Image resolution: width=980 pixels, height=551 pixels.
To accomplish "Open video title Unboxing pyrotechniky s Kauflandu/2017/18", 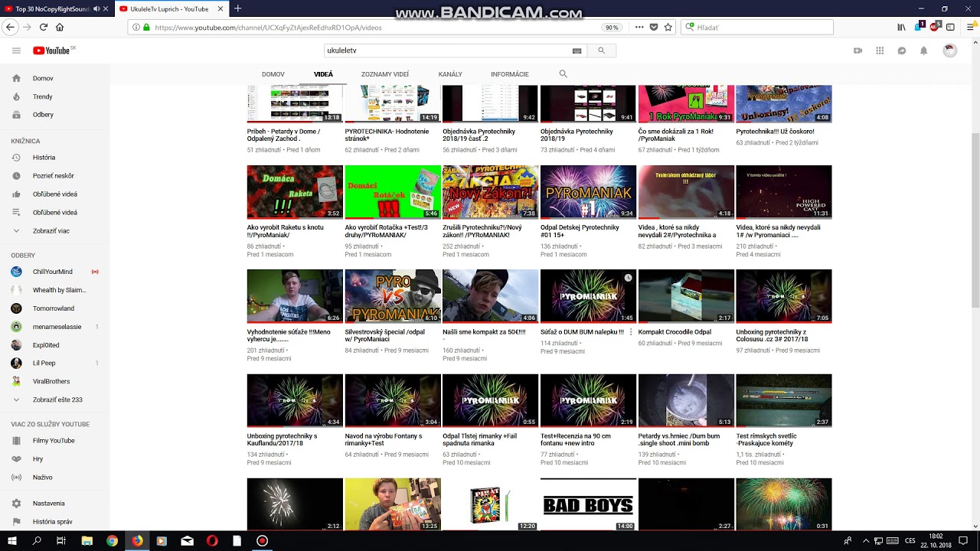I will click(x=282, y=440).
